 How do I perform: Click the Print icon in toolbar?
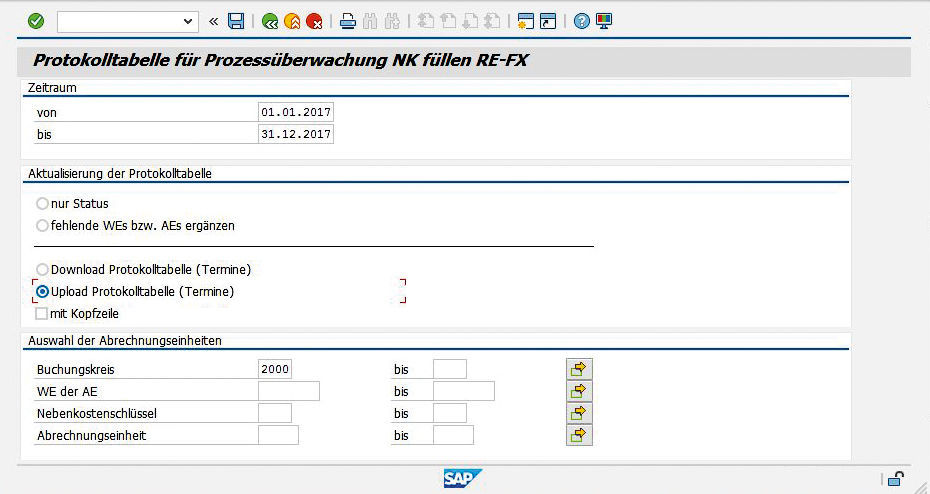[x=347, y=21]
